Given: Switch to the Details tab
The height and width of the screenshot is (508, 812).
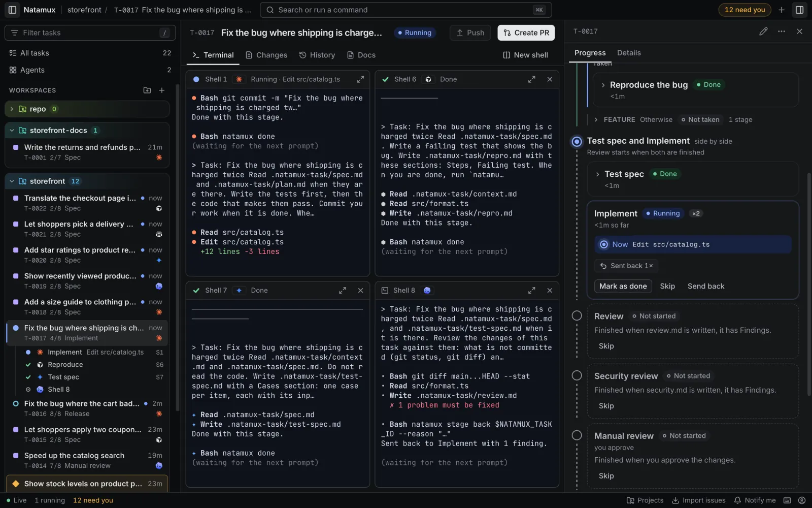Looking at the screenshot, I should pos(629,53).
